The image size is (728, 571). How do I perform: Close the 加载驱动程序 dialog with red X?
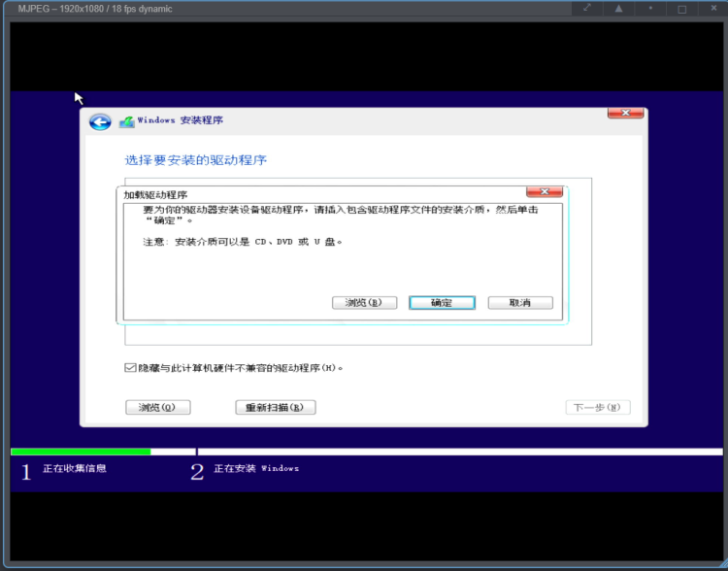click(545, 191)
